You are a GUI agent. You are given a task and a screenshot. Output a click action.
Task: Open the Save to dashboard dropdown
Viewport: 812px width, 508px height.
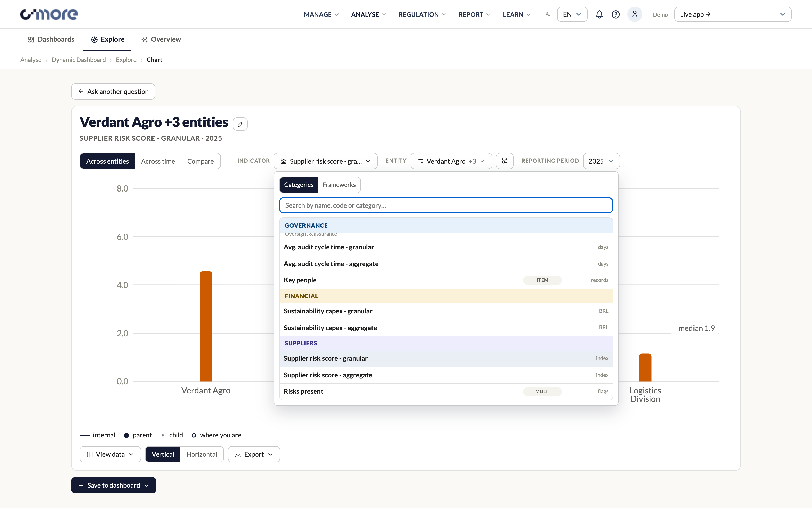point(113,485)
